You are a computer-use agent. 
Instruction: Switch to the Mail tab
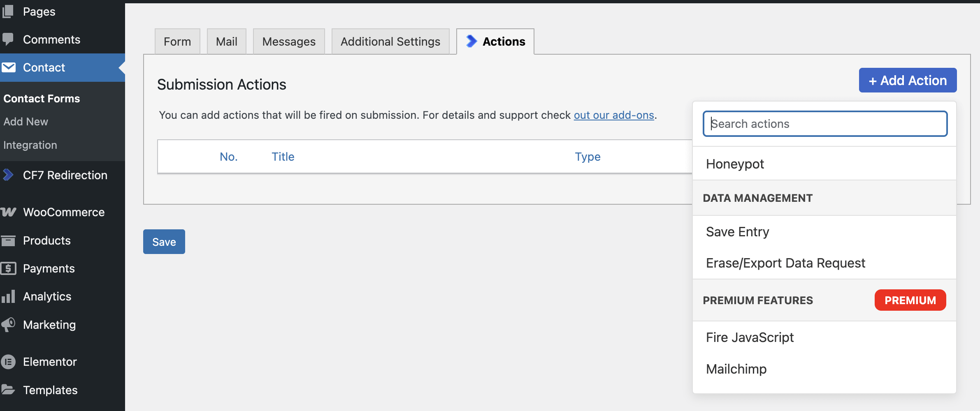(x=226, y=42)
